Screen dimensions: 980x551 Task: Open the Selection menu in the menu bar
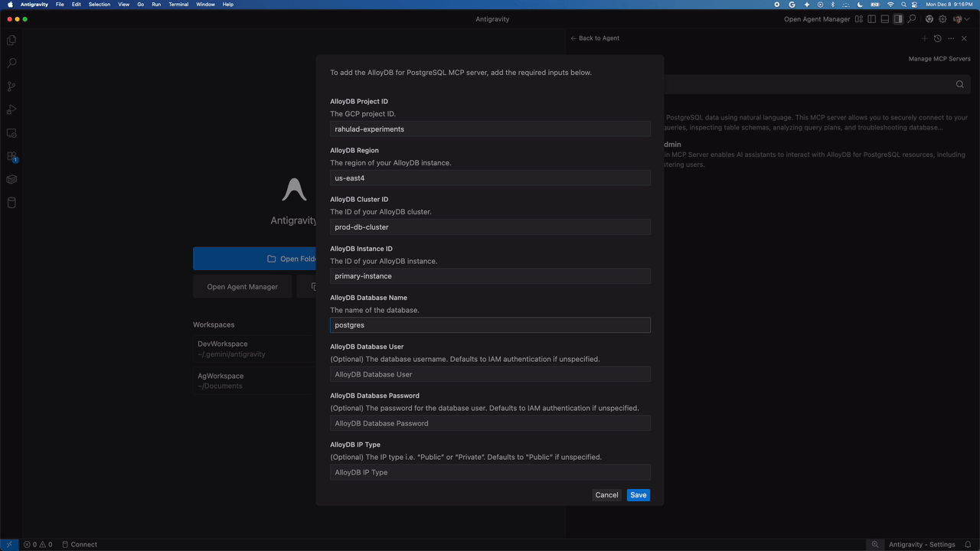point(99,5)
